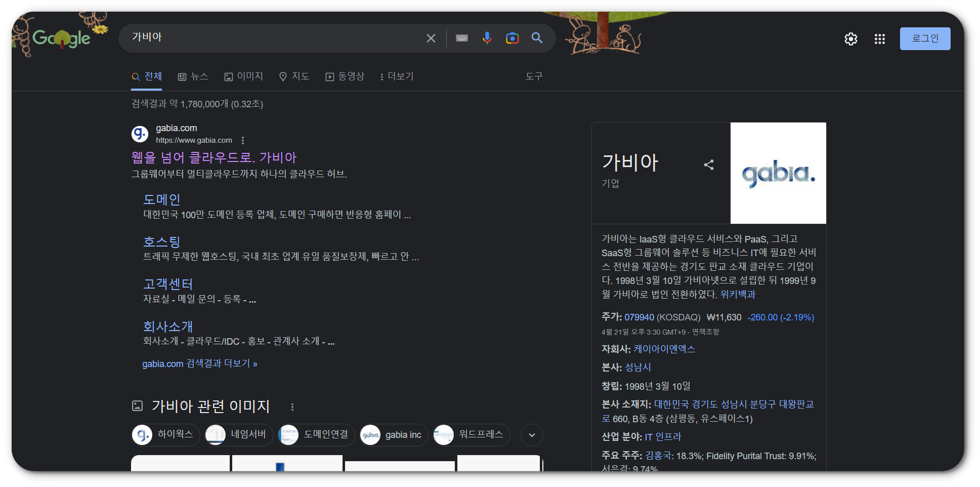
Task: Click the 로그인 button
Action: coord(925,38)
